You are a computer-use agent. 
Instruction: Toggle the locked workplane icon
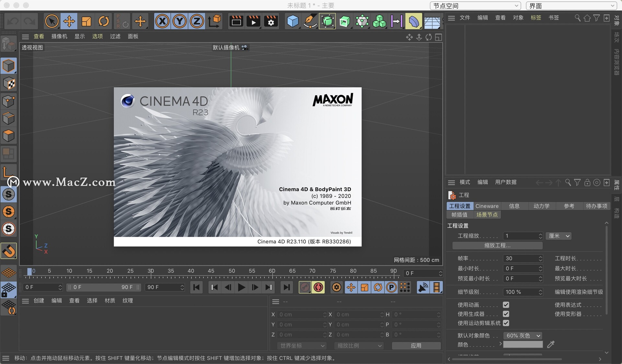(8, 290)
